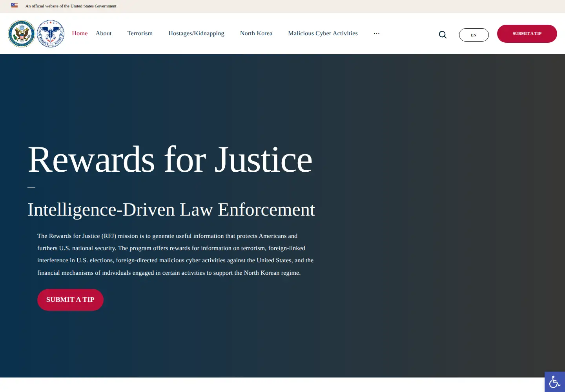This screenshot has width=565, height=392.
Task: Open the EN language selector
Action: pyautogui.click(x=474, y=35)
